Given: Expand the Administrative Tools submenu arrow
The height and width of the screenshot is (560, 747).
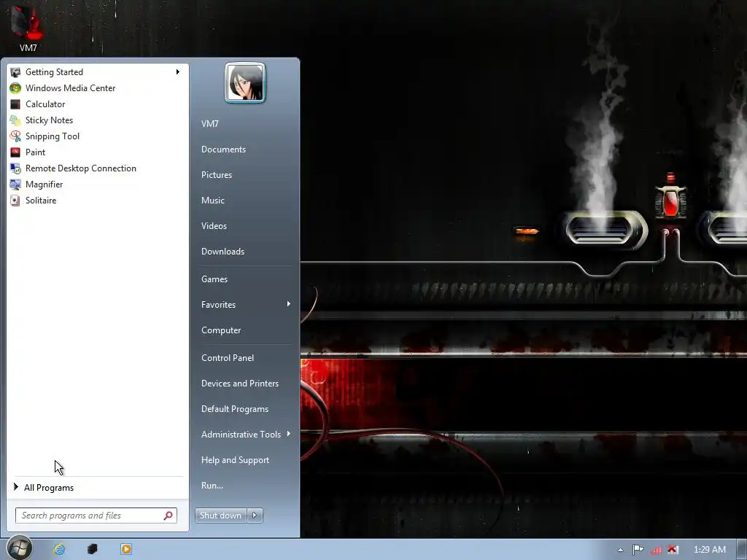Looking at the screenshot, I should click(289, 434).
